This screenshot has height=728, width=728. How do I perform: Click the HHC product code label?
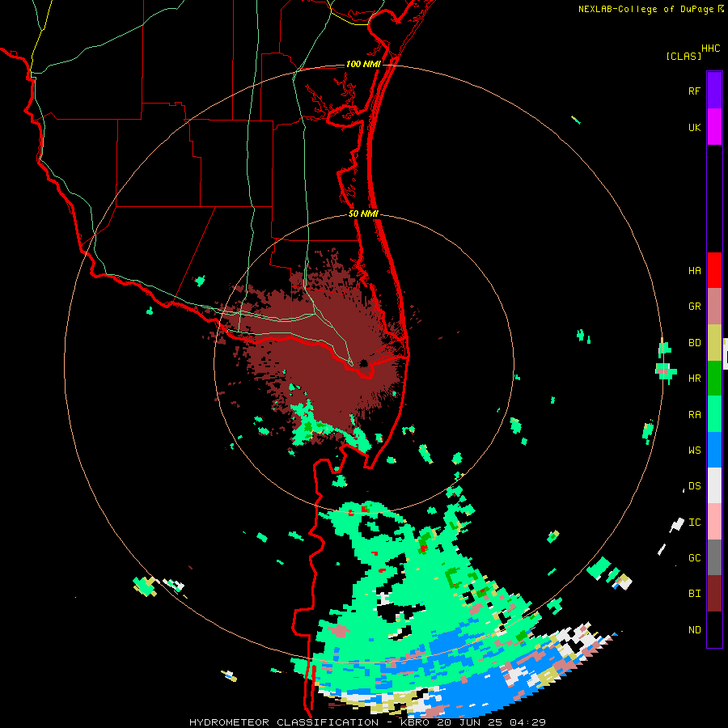[x=710, y=49]
